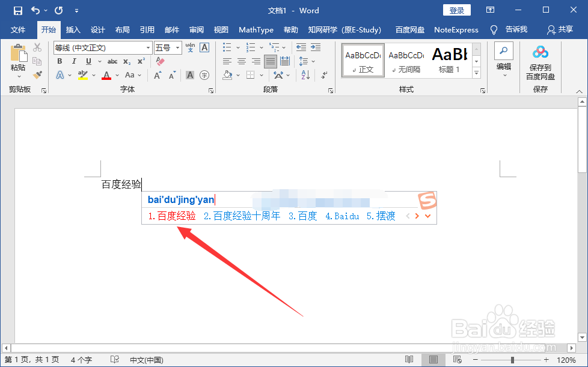Click the Bullets list icon
This screenshot has height=367, width=588.
click(x=227, y=47)
